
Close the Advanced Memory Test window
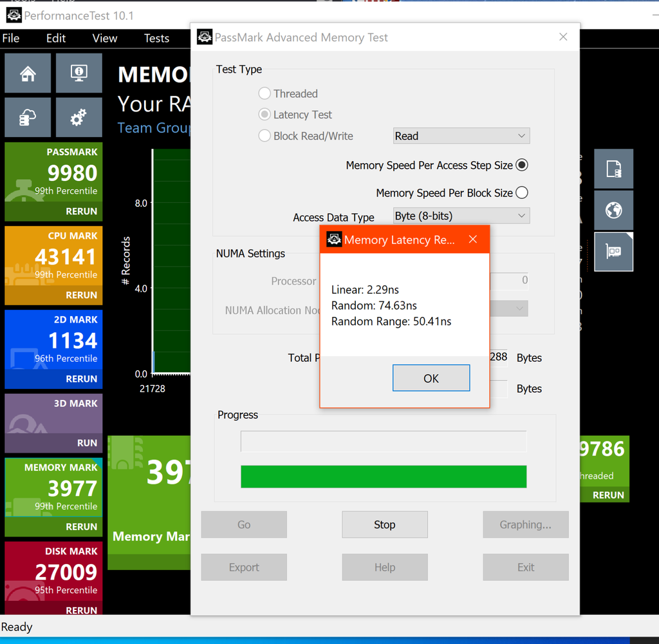click(563, 37)
